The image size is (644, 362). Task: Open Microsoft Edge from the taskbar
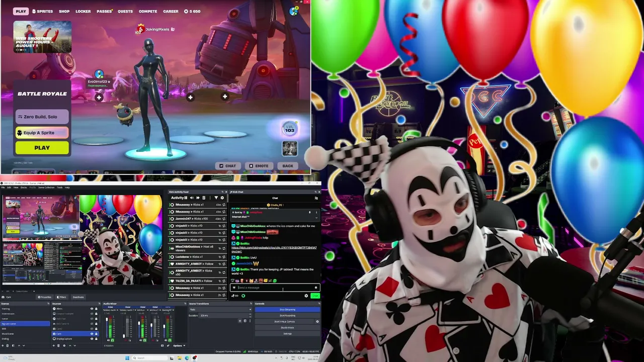tap(187, 358)
